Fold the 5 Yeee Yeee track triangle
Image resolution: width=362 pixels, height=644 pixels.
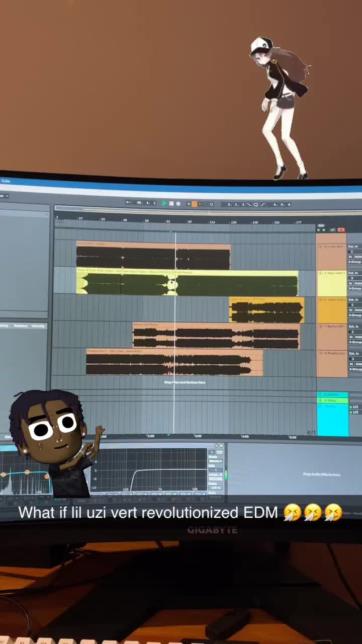[320, 273]
